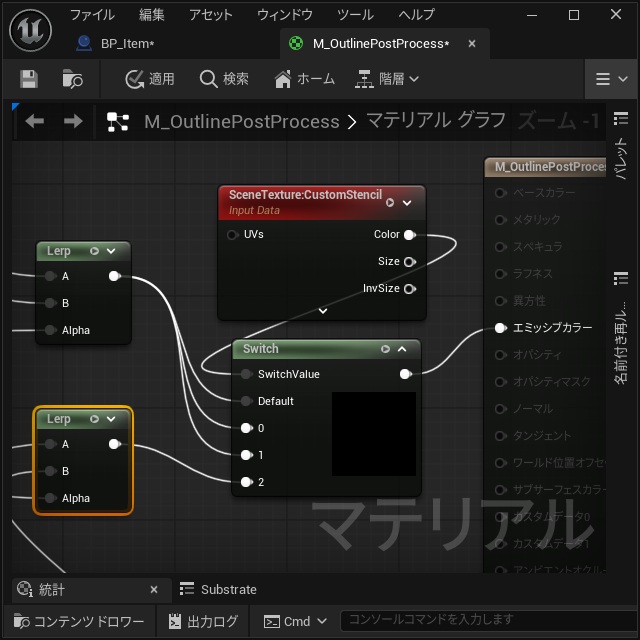640x640 pixels.
Task: Open ツール menu
Action: click(355, 15)
